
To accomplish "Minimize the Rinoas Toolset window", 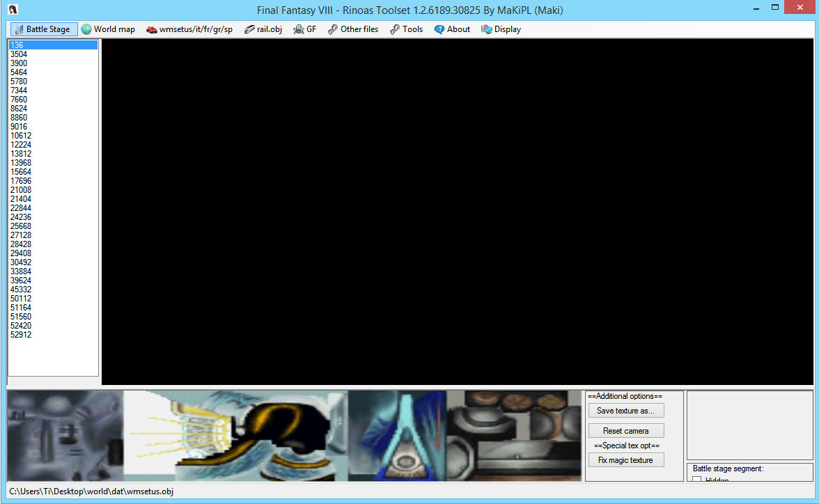I will (x=756, y=8).
